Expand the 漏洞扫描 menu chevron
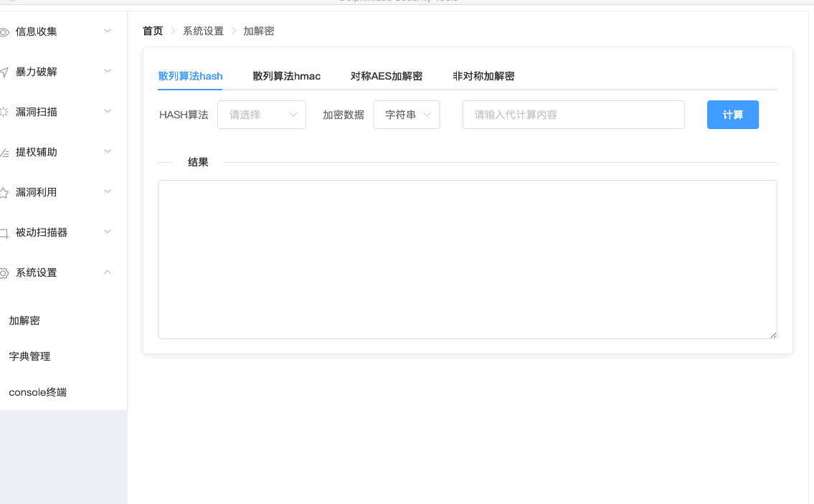814x504 pixels. (108, 112)
